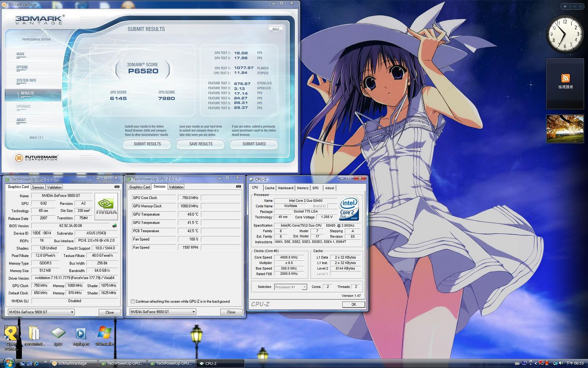Click the Intel Core 2 Duo logo in CPU-Z
588x368 pixels.
(x=349, y=209)
